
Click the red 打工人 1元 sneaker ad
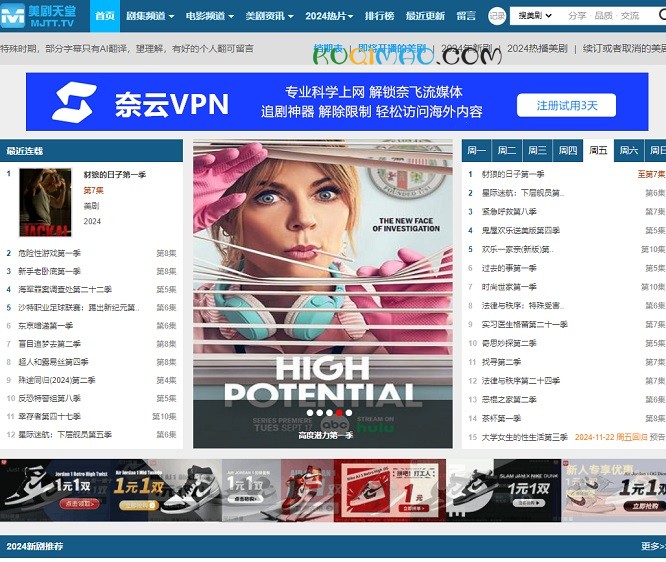pyautogui.click(x=389, y=490)
